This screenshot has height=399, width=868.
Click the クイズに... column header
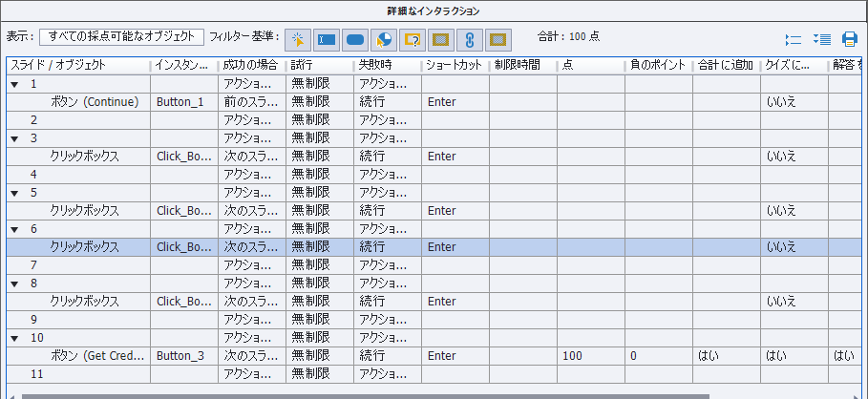tap(794, 65)
